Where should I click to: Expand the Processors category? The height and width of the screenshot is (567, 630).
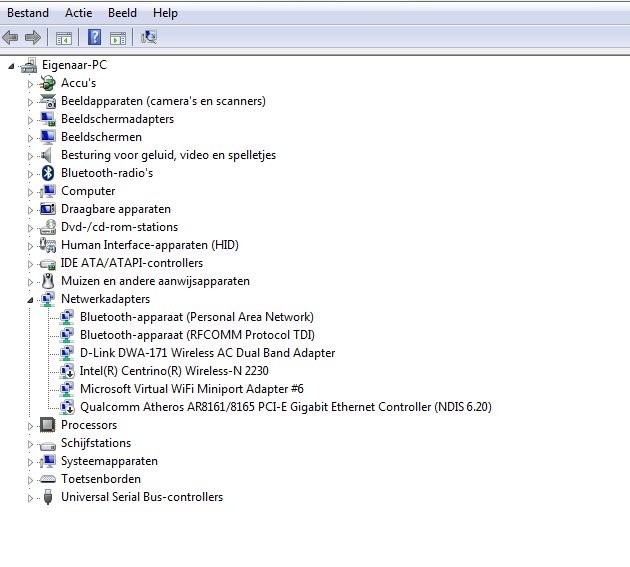30,426
